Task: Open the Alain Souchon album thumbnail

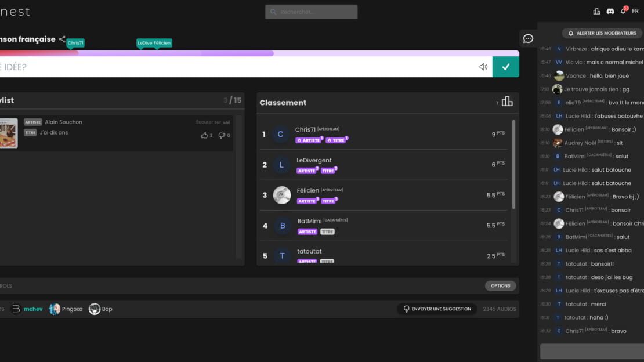Action: (9, 133)
